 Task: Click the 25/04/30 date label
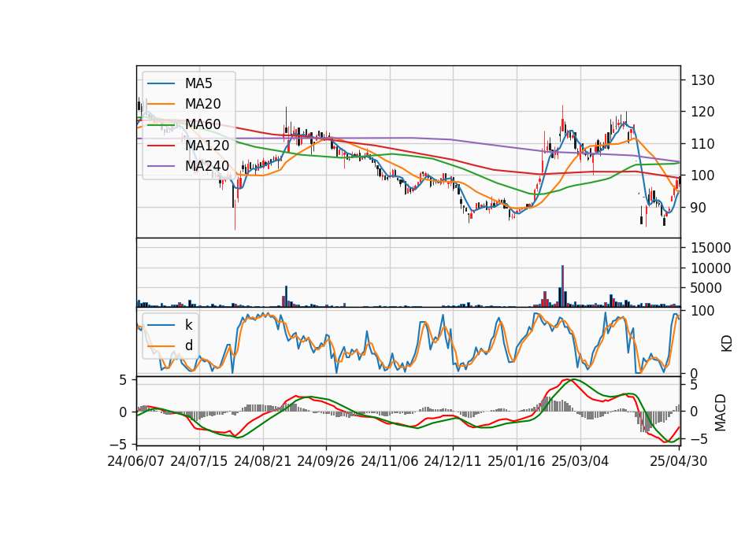[679, 461]
